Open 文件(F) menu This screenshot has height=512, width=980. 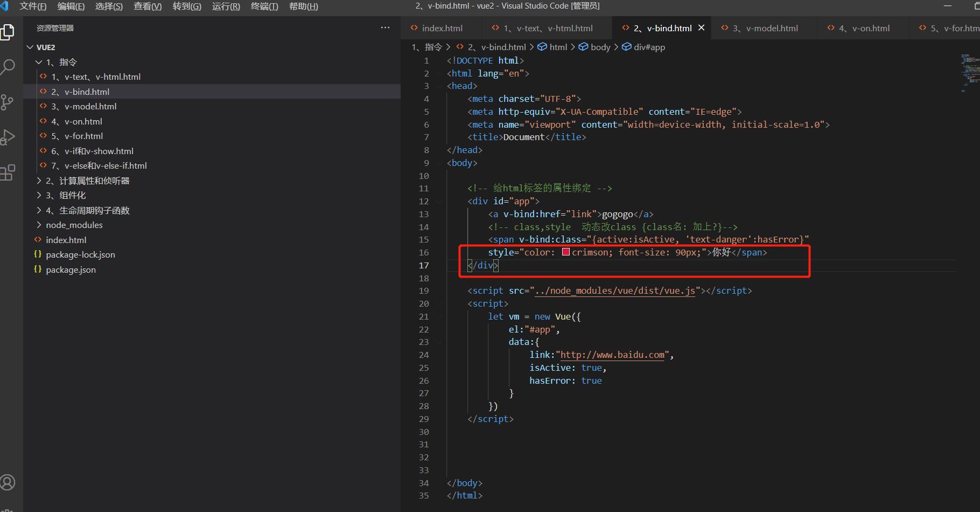click(33, 6)
